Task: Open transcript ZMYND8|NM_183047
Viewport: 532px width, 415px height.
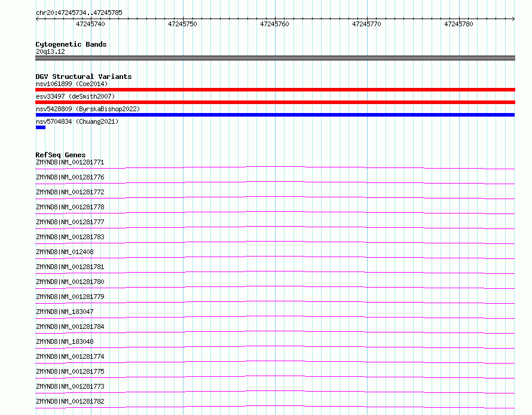Action: pyautogui.click(x=65, y=312)
